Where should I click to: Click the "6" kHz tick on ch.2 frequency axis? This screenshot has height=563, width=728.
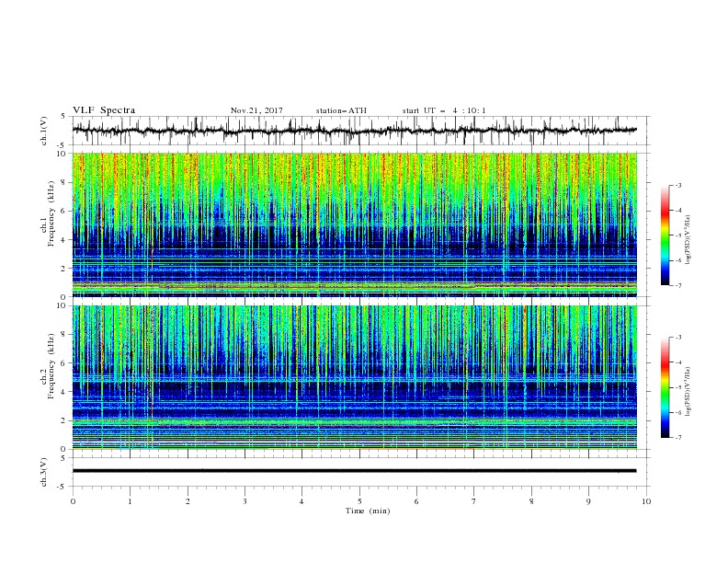(x=64, y=362)
